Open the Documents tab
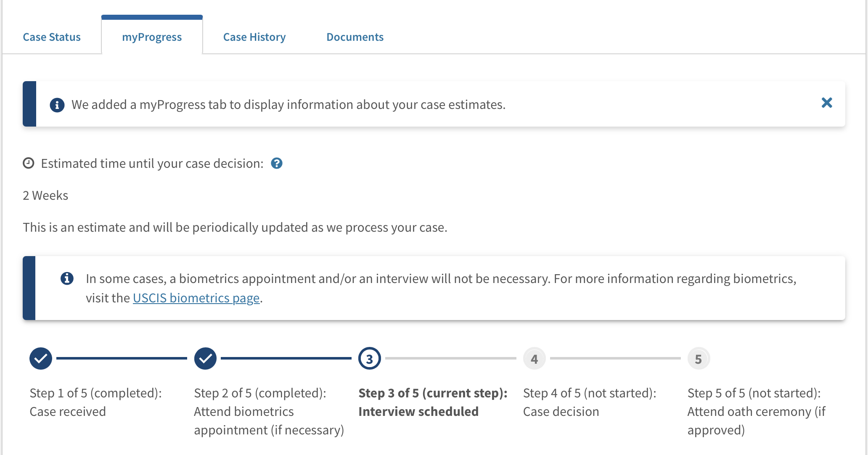 355,37
